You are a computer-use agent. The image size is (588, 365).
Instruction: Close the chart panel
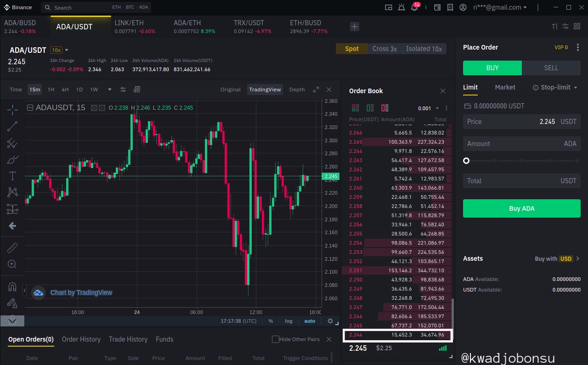[329, 90]
